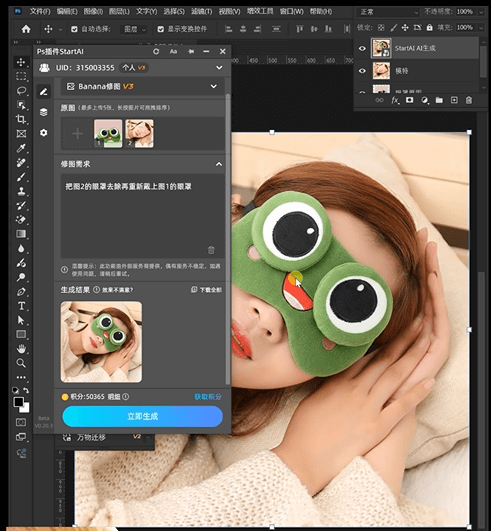The image size is (491, 531).
Task: Open the blend mode dropdown showing 正常
Action: click(387, 12)
